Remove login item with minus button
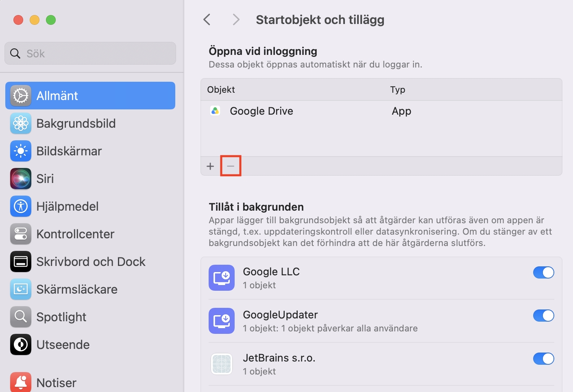This screenshot has width=573, height=392. pyautogui.click(x=231, y=166)
